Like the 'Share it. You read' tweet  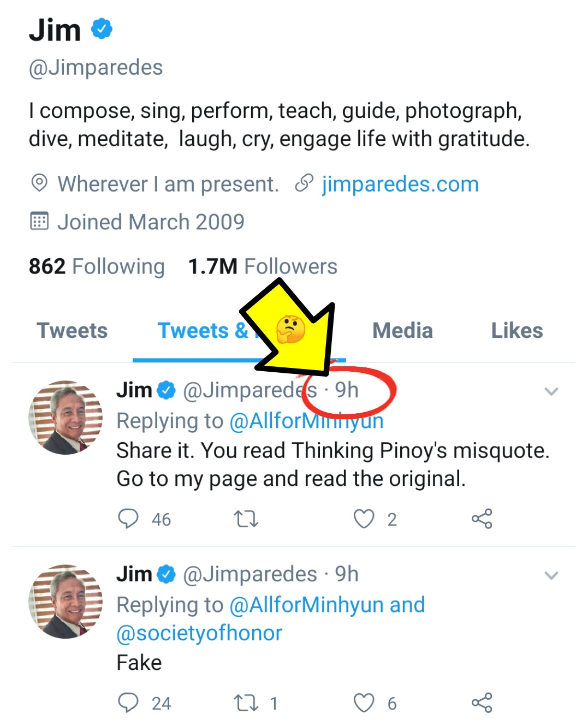[x=364, y=519]
